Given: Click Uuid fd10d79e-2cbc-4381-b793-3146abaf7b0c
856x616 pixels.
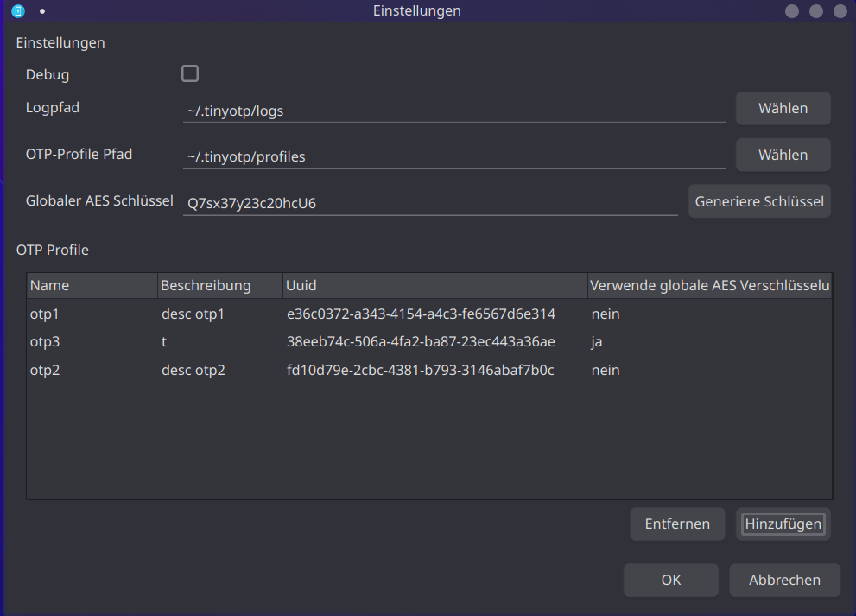Looking at the screenshot, I should (x=421, y=371).
